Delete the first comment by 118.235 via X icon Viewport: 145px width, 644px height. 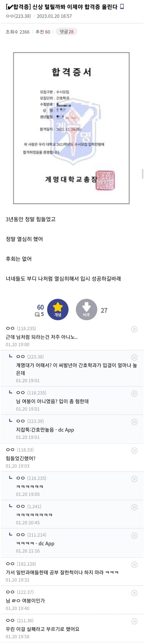134,329
